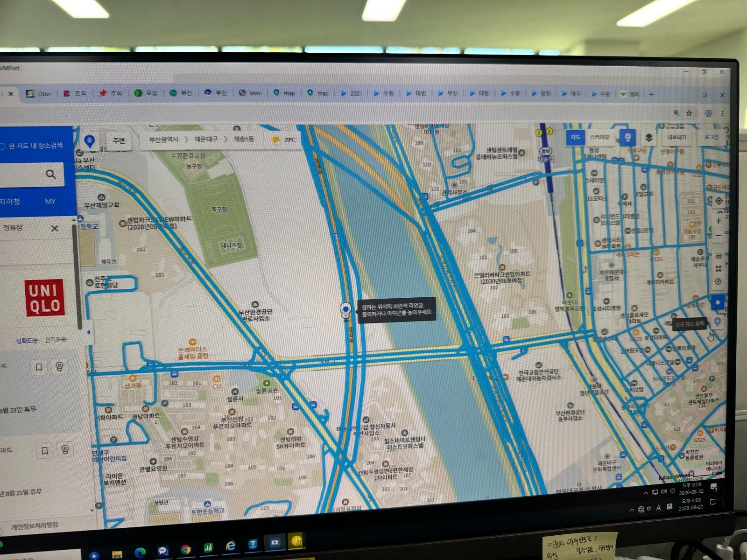Screen dimensions: 747x560
Task: Switch to 스카이뷰 map view
Action: coord(599,137)
